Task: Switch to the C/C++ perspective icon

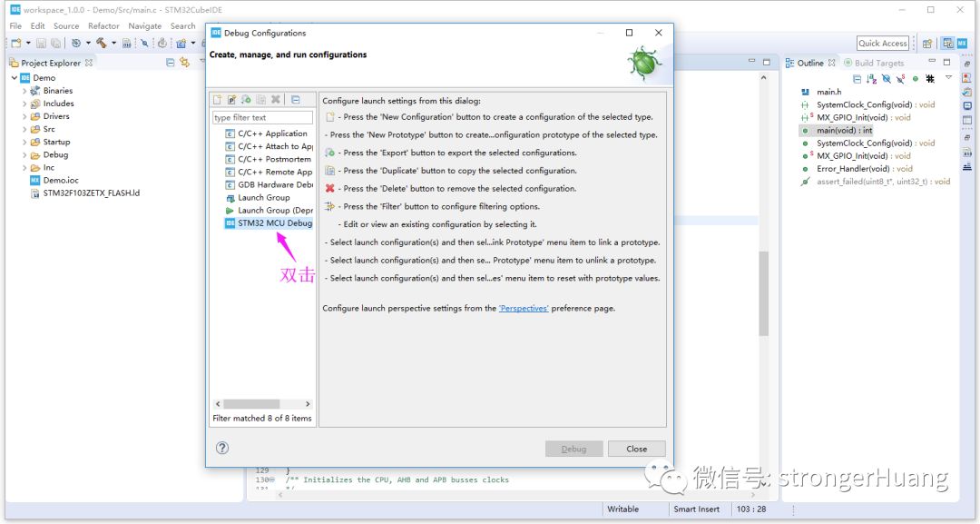Action: pyautogui.click(x=948, y=44)
